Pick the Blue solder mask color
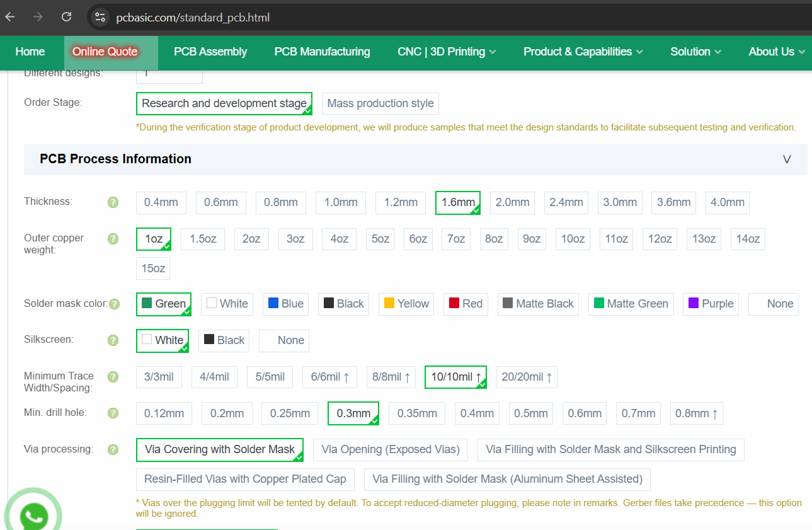 click(286, 304)
